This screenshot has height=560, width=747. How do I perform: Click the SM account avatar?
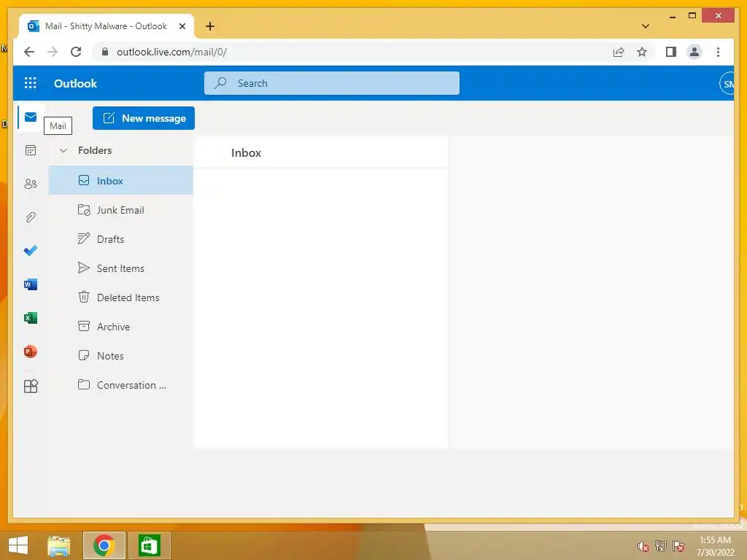[x=727, y=84]
